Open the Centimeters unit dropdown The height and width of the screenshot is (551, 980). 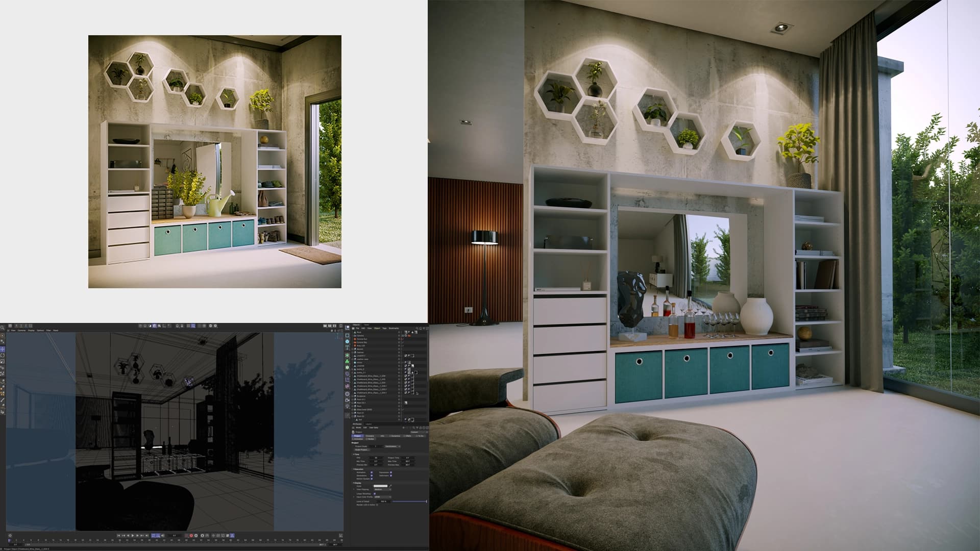[x=392, y=446]
